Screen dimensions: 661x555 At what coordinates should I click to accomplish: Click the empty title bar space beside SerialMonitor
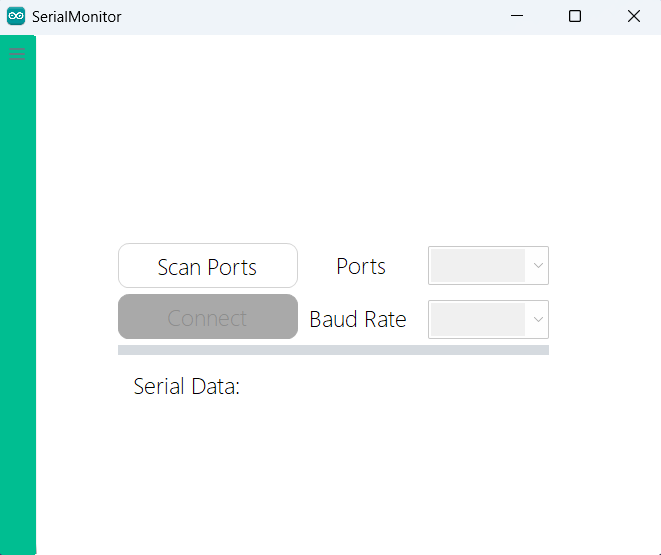300,16
